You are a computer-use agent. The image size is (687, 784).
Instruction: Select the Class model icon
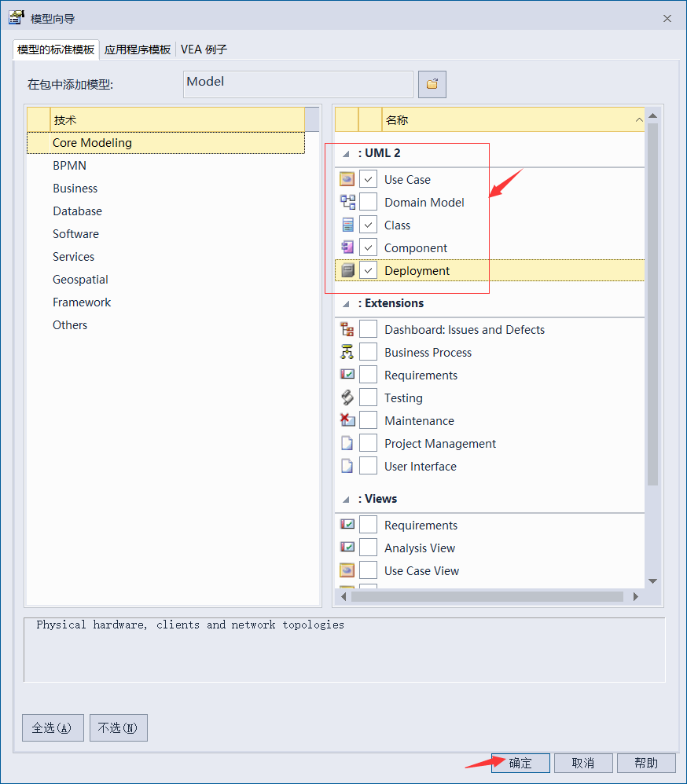tap(346, 224)
